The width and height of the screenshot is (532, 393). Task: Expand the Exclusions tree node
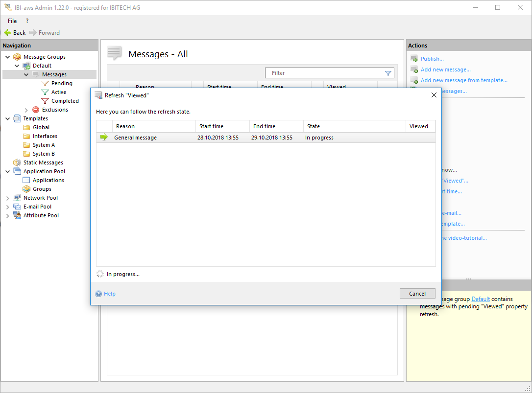click(x=26, y=110)
